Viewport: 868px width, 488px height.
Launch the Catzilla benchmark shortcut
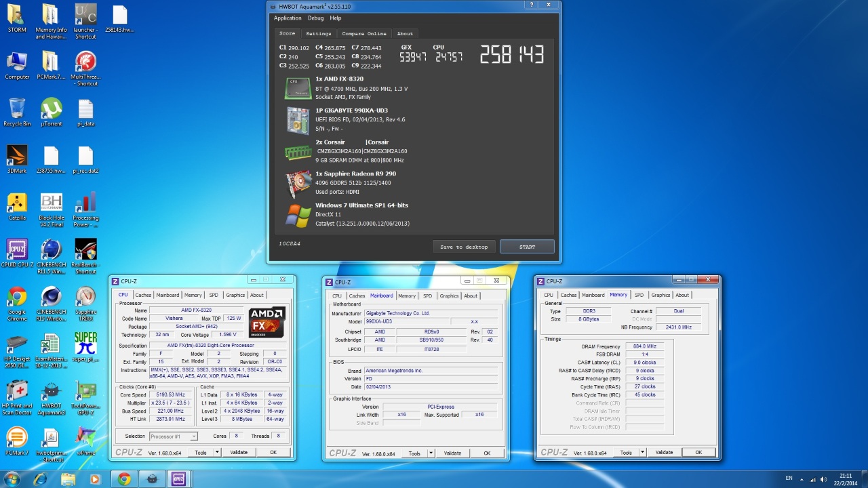pos(17,205)
